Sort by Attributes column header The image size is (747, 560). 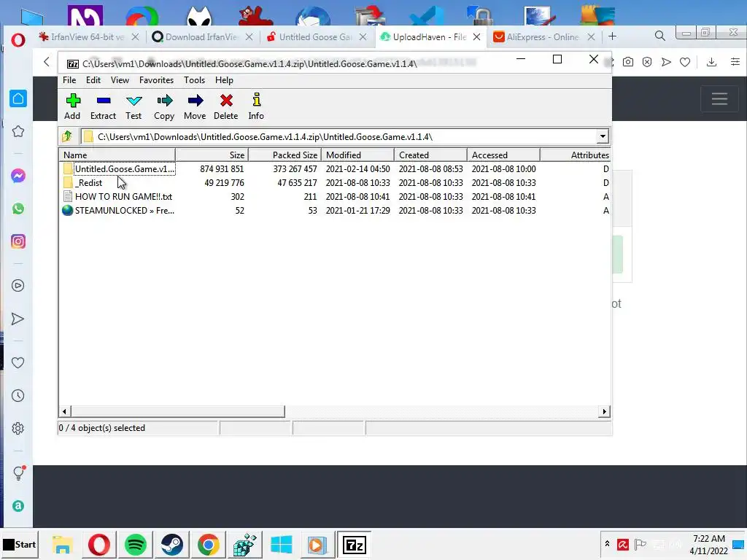coord(576,155)
